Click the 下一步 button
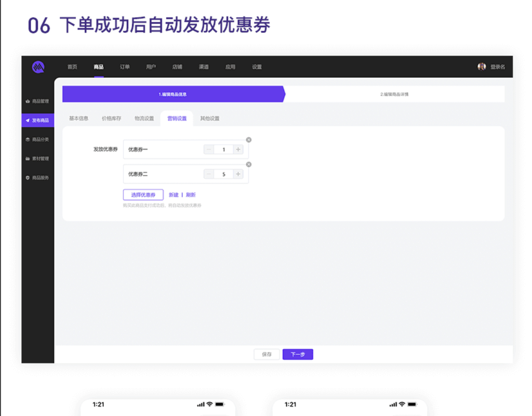The height and width of the screenshot is (416, 532). [x=297, y=354]
